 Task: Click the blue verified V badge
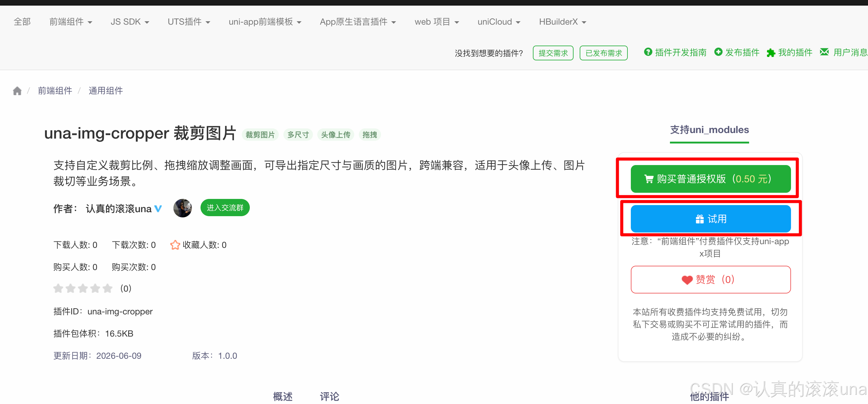tap(158, 209)
